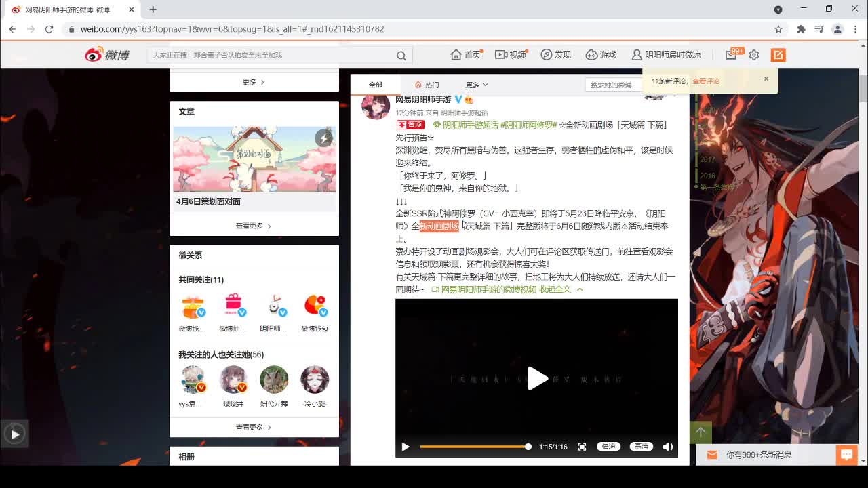Open the #阴阳师阿修罗# hashtag

click(x=528, y=125)
